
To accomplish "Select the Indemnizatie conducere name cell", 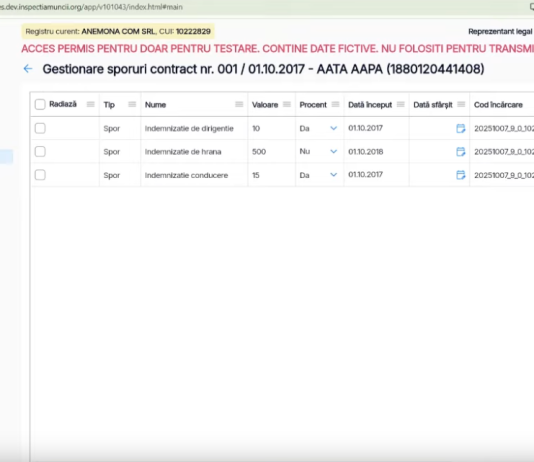I will [194, 175].
